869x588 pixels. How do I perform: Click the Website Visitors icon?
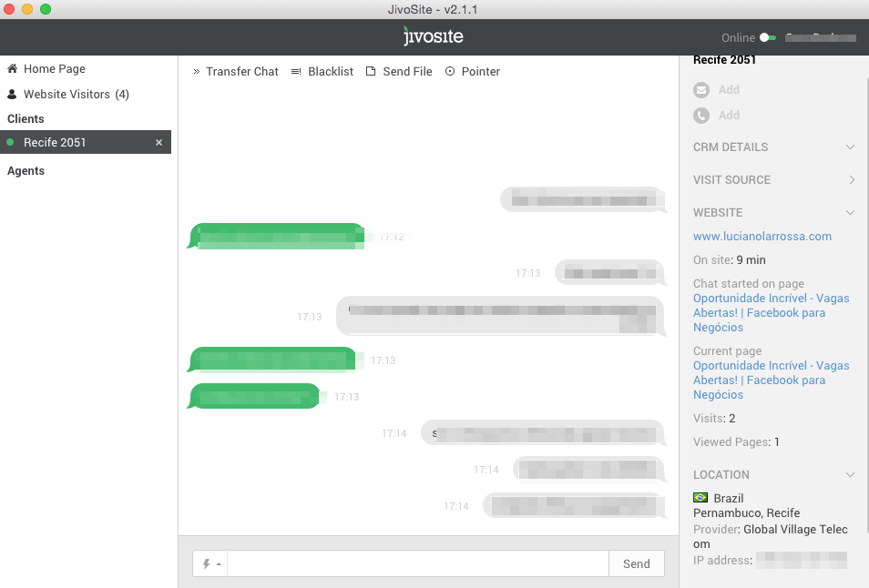11,94
